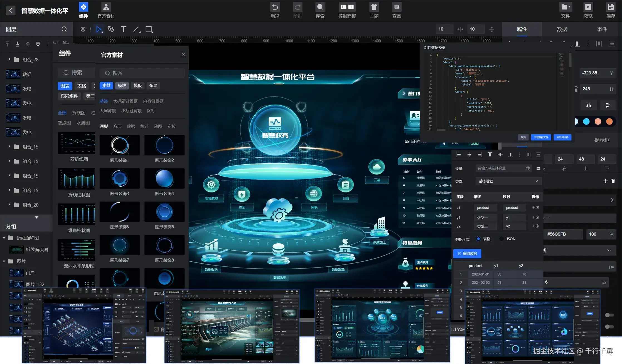Select the pen drawing tool
The image size is (622, 364).
[x=111, y=29]
